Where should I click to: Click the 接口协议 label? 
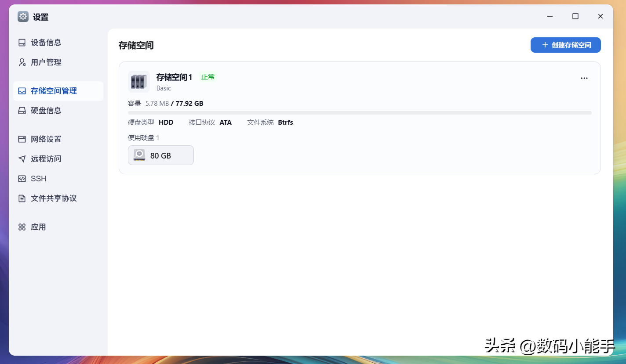click(202, 123)
